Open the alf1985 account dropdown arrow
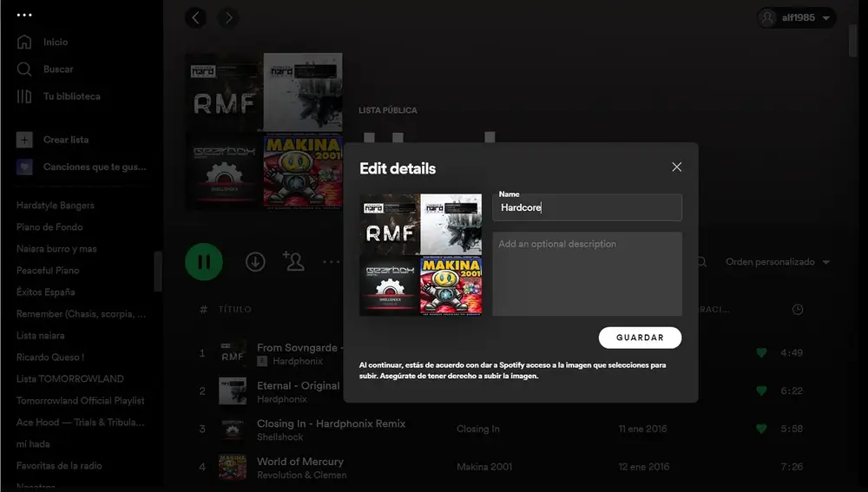Viewport: 868px width, 492px height. pos(826,18)
